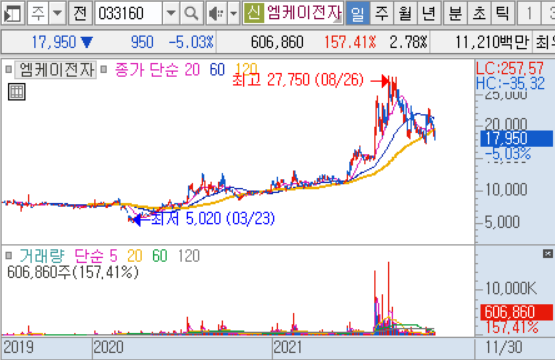
Task: Click the LC:257.57 indicator
Action: coord(510,68)
